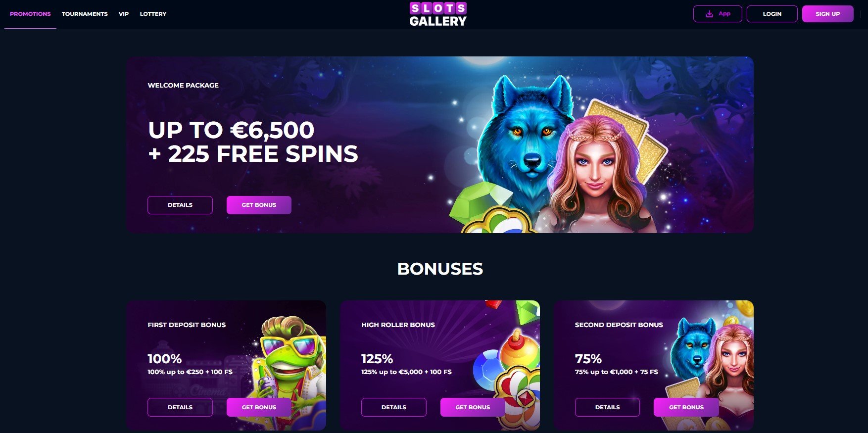This screenshot has height=433, width=868.
Task: Open Details for Second Deposit Bonus
Action: pyautogui.click(x=607, y=407)
